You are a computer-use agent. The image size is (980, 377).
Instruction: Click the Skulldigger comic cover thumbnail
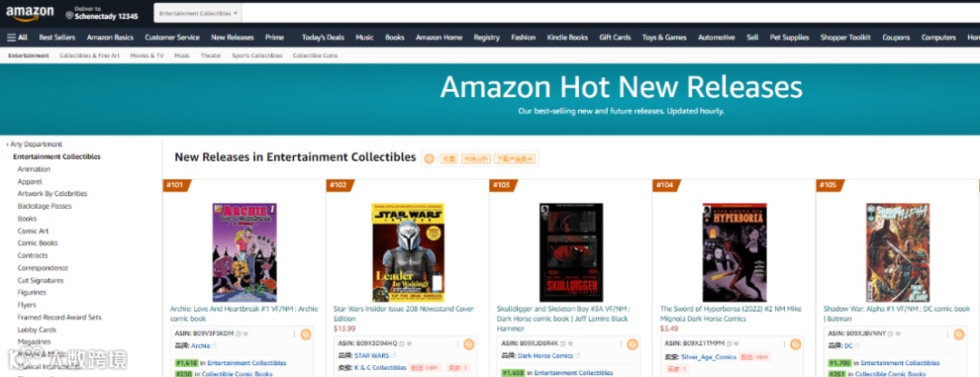572,253
